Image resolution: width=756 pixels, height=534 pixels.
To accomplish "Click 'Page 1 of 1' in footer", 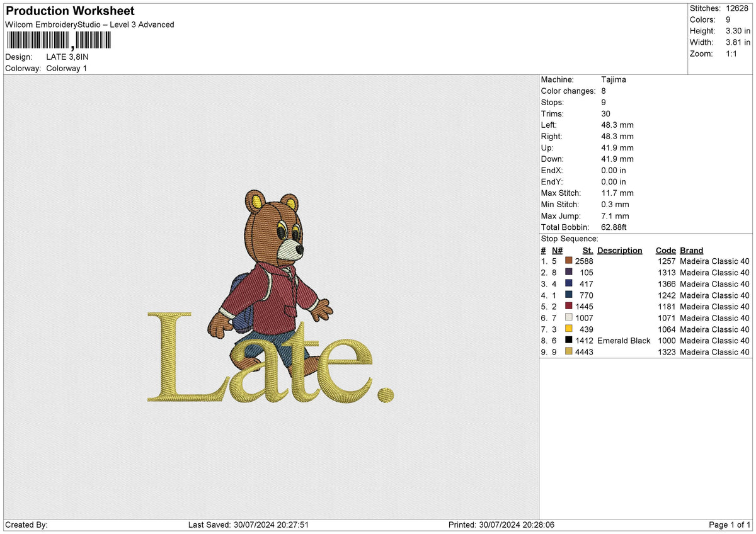I will pyautogui.click(x=730, y=525).
